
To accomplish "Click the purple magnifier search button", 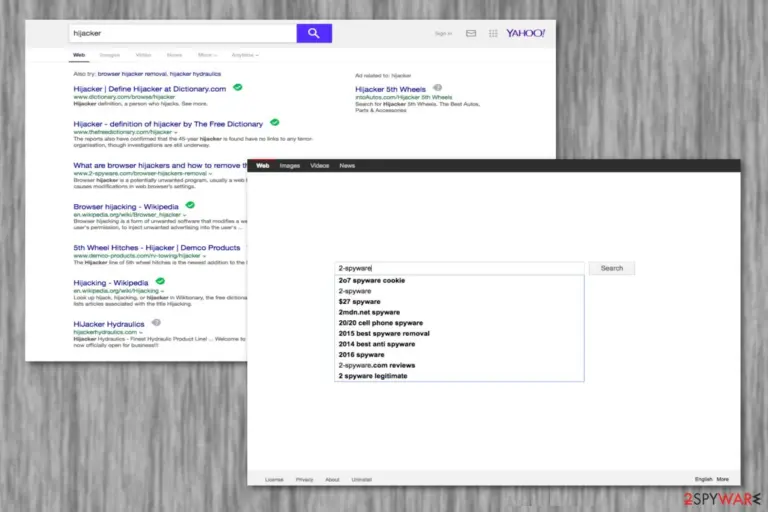I will (314, 33).
